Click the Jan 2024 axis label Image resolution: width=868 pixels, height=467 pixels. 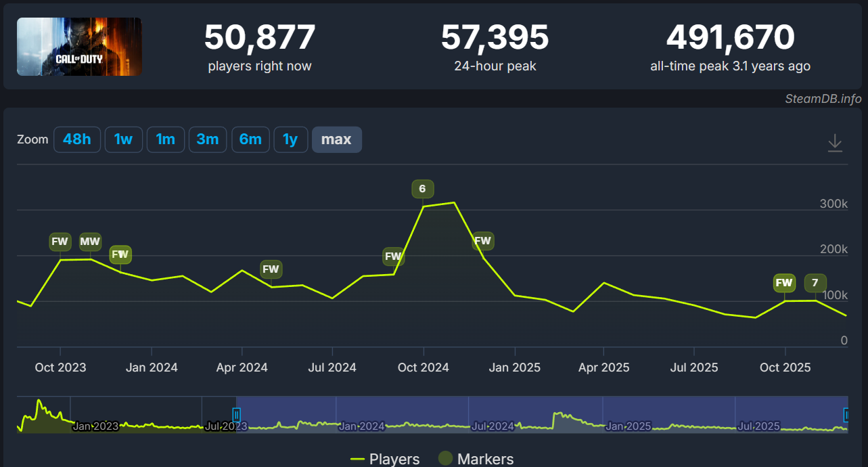(x=152, y=368)
